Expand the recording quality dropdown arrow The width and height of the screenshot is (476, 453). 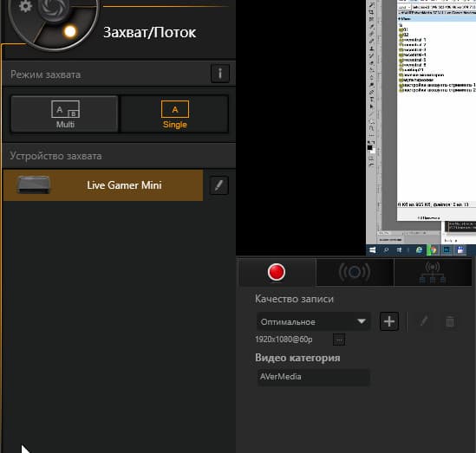pos(362,321)
